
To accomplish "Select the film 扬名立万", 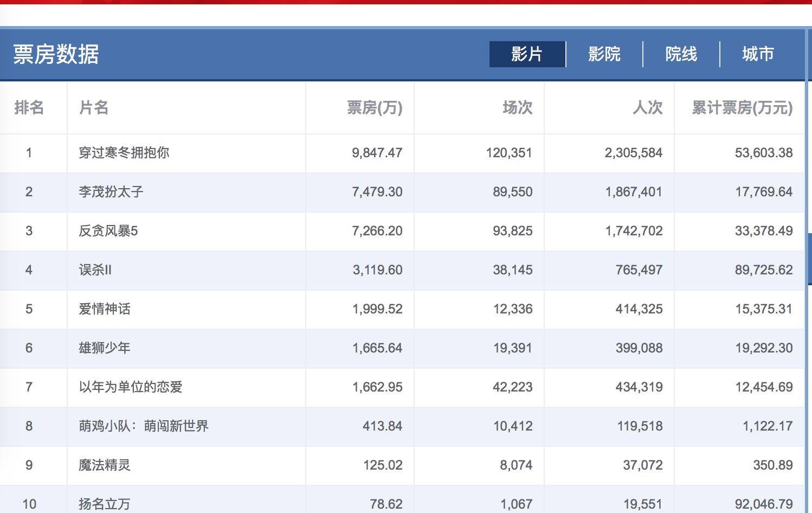I will click(x=105, y=504).
